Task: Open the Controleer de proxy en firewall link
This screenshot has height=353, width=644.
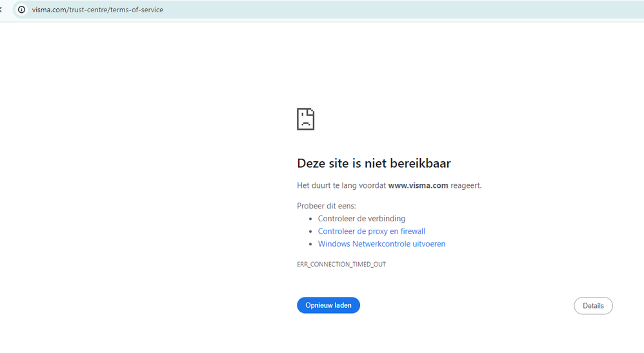Action: 371,231
